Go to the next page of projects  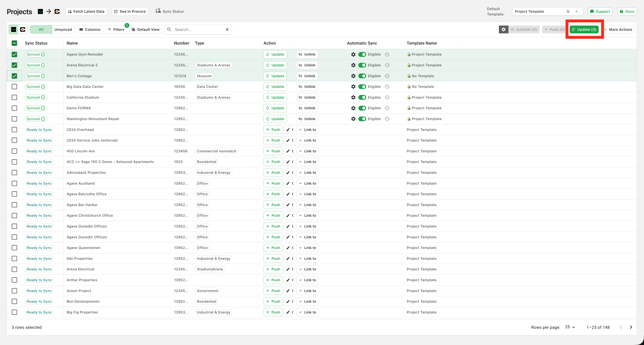(x=631, y=327)
